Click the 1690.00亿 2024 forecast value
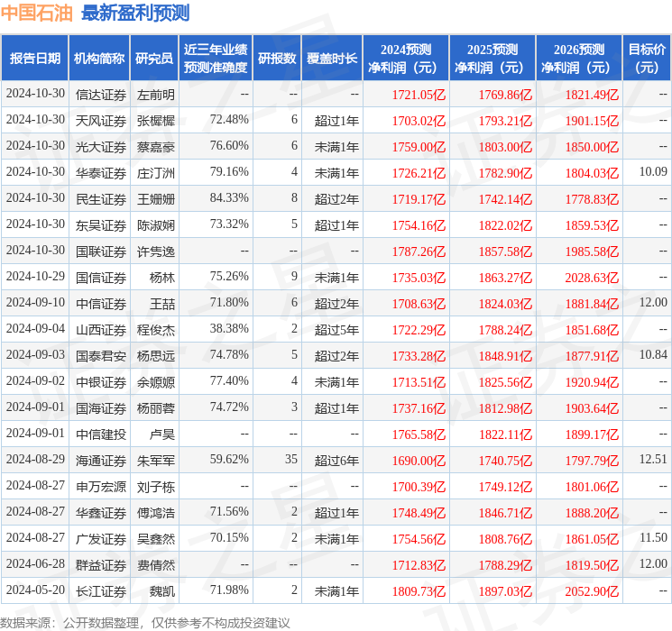 419,461
